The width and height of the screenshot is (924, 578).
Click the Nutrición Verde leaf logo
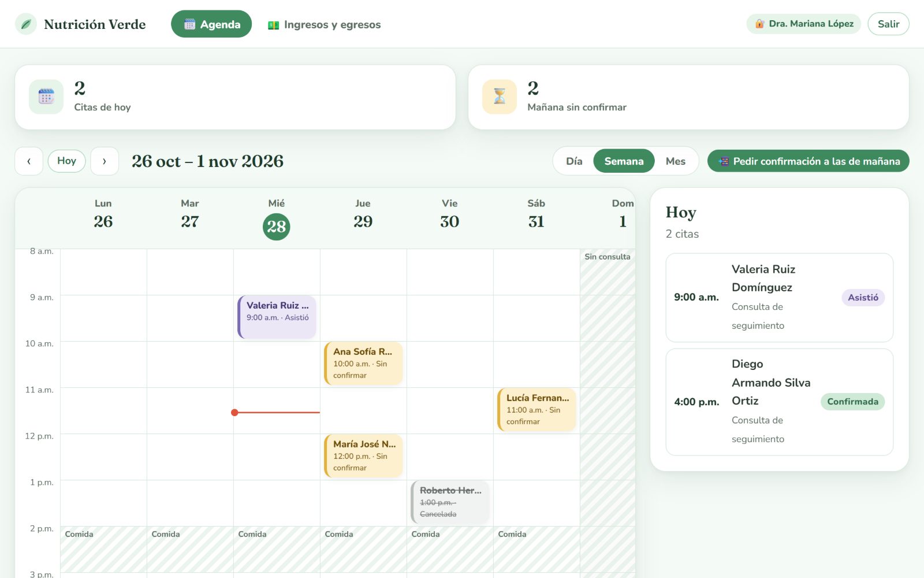26,24
